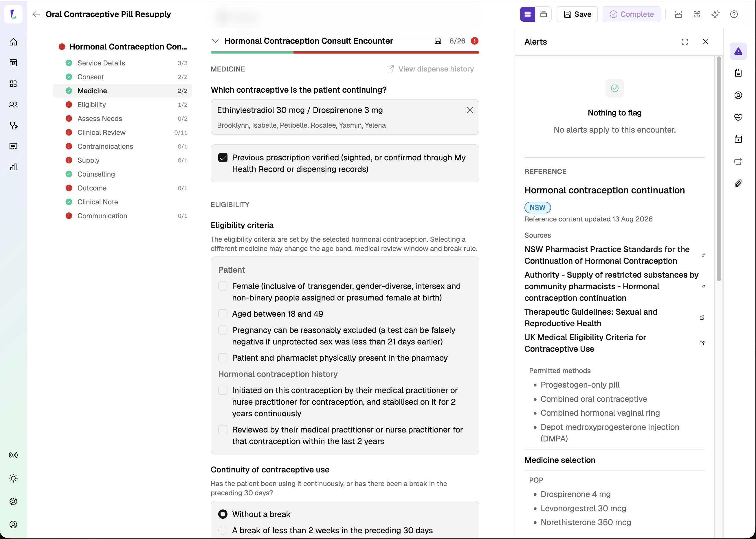Open the calendar-plus icon in right rail
Screen dimensions: 756x539
tap(738, 139)
